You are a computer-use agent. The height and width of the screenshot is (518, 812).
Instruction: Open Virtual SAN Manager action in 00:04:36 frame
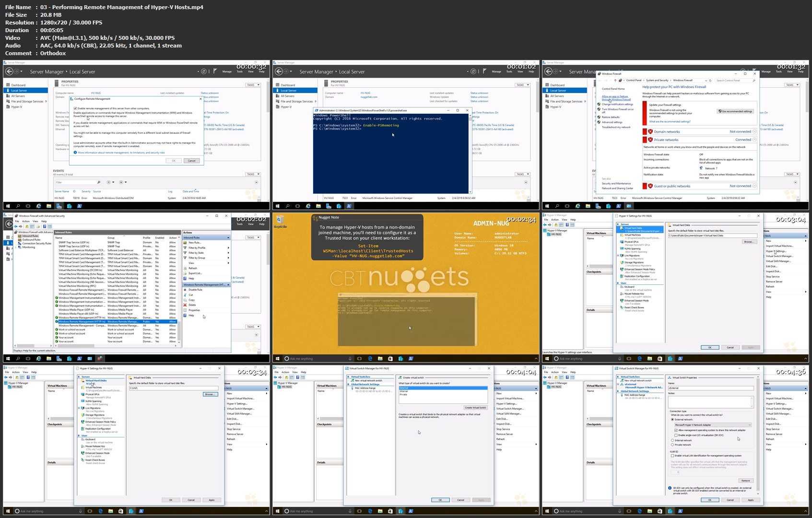coord(778,414)
